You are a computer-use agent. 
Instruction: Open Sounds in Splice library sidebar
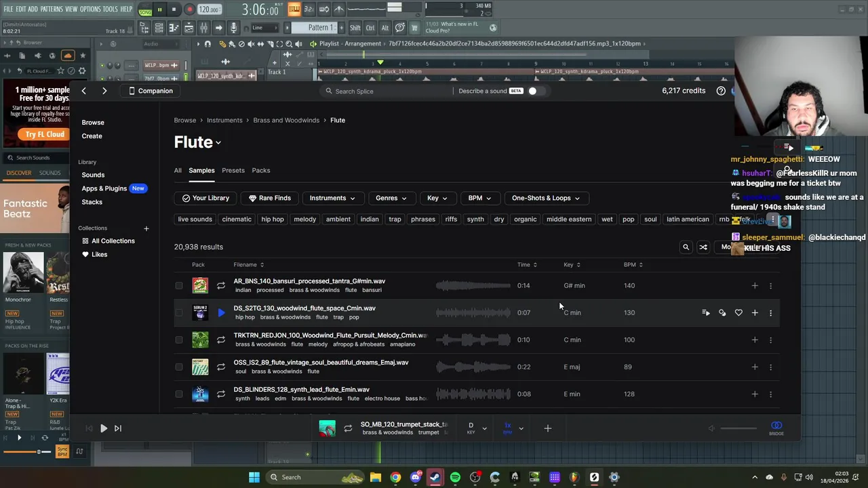pyautogui.click(x=93, y=175)
